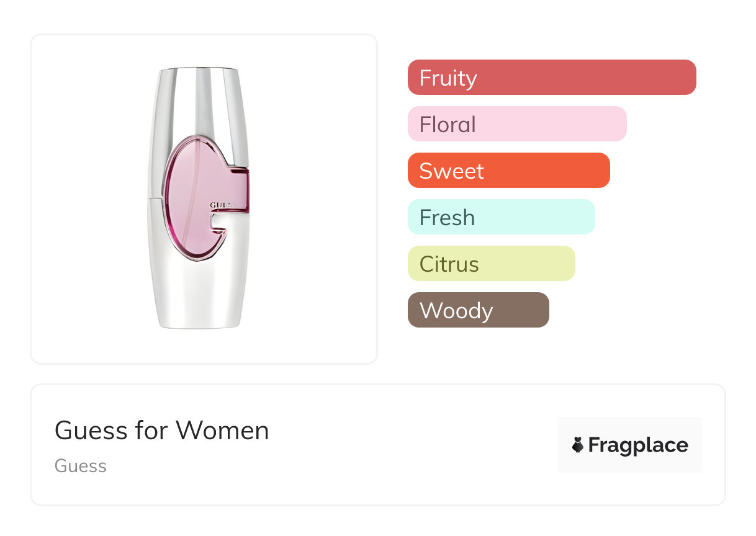
Task: Click the word "Citrus" in the bar
Action: pos(449,264)
